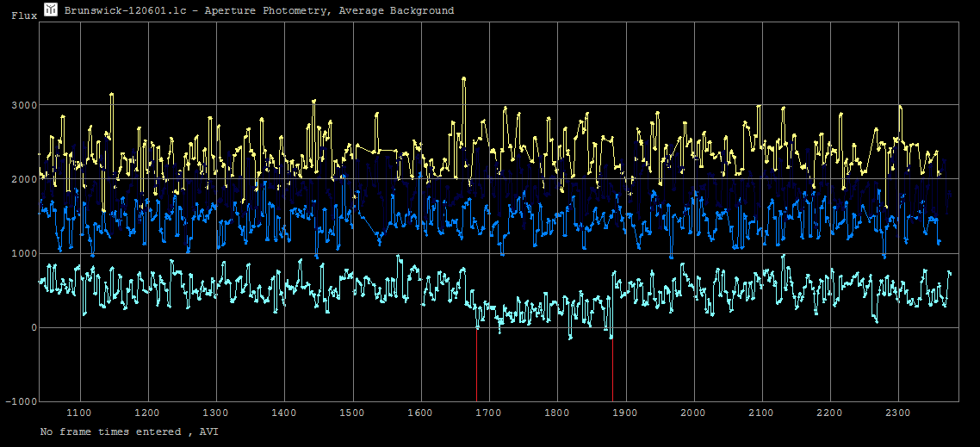Viewport: 980px width, 447px height.
Task: Click the -1000 flux axis value
Action: click(x=22, y=402)
